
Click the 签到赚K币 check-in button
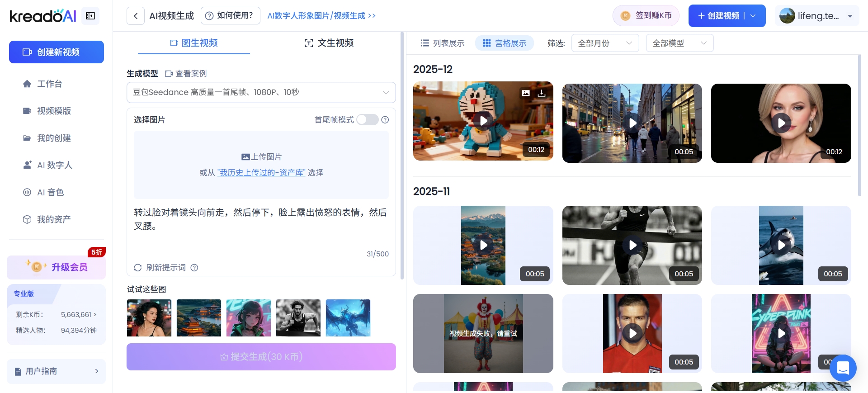(646, 16)
